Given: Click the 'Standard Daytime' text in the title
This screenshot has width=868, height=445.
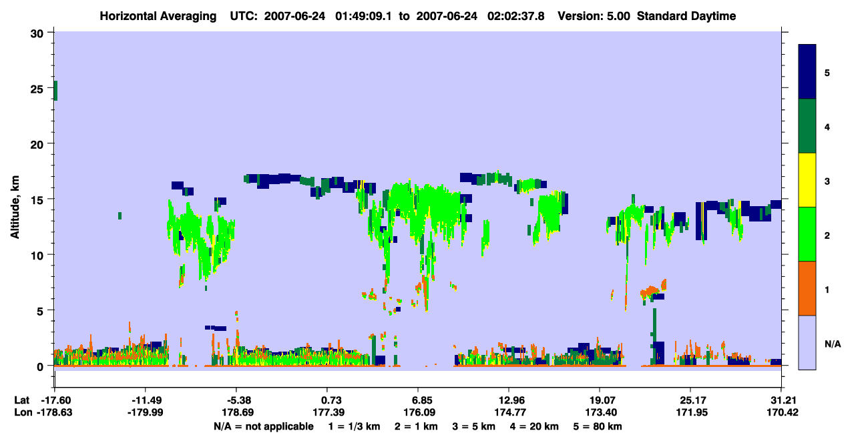Looking at the screenshot, I should click(x=686, y=16).
